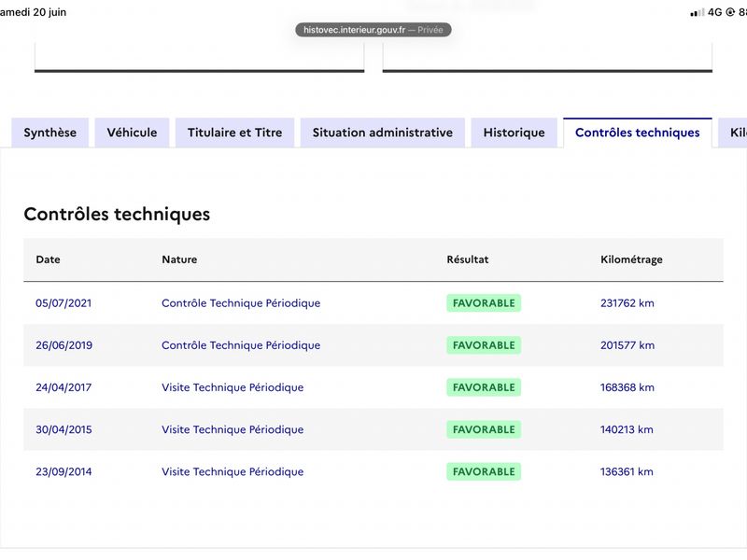Click the Résultat column header
The height and width of the screenshot is (560, 747).
pos(468,259)
